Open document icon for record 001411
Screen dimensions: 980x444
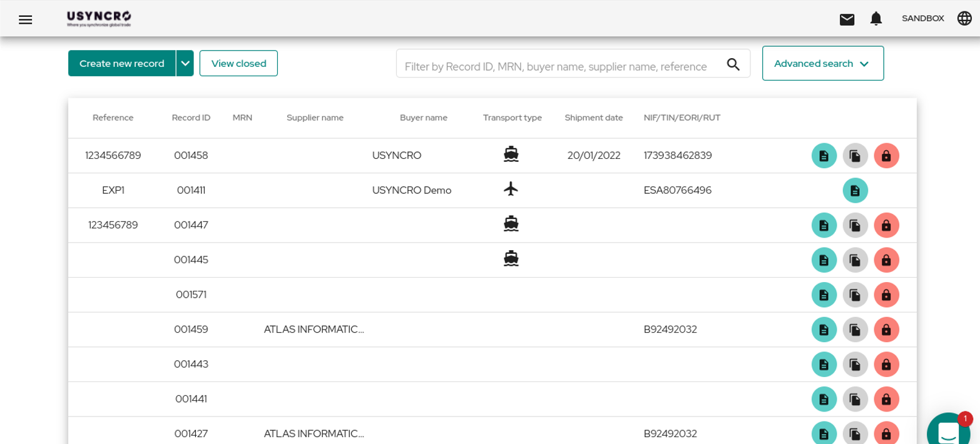point(855,191)
